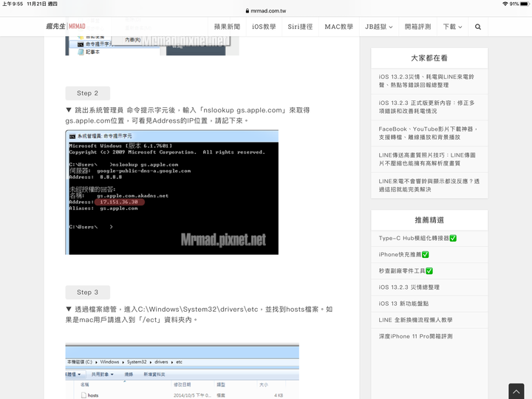Select the paragraph mentioning nslookup gs.apple.com
The image size is (532, 399).
tap(188, 115)
